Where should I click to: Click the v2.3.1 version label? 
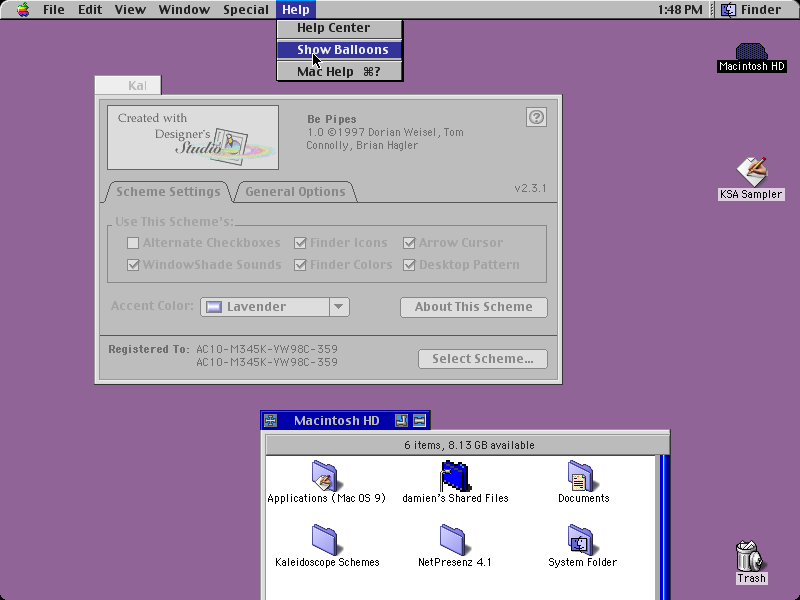click(530, 188)
